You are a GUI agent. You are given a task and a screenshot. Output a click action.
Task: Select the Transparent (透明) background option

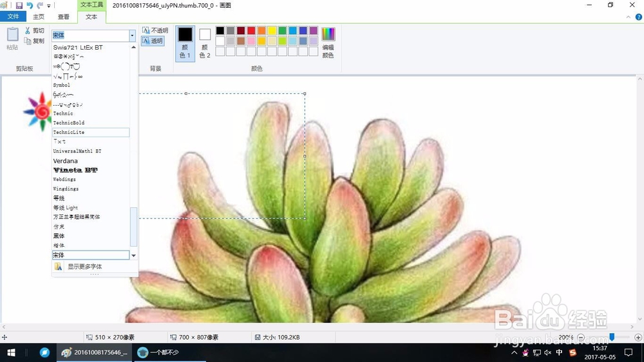(153, 41)
